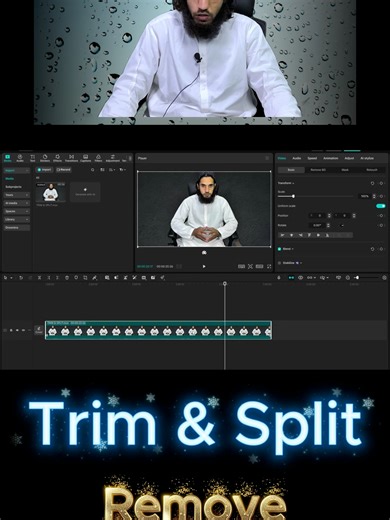Toggle the main track magnet
This screenshot has width=390, height=520.
click(291, 278)
